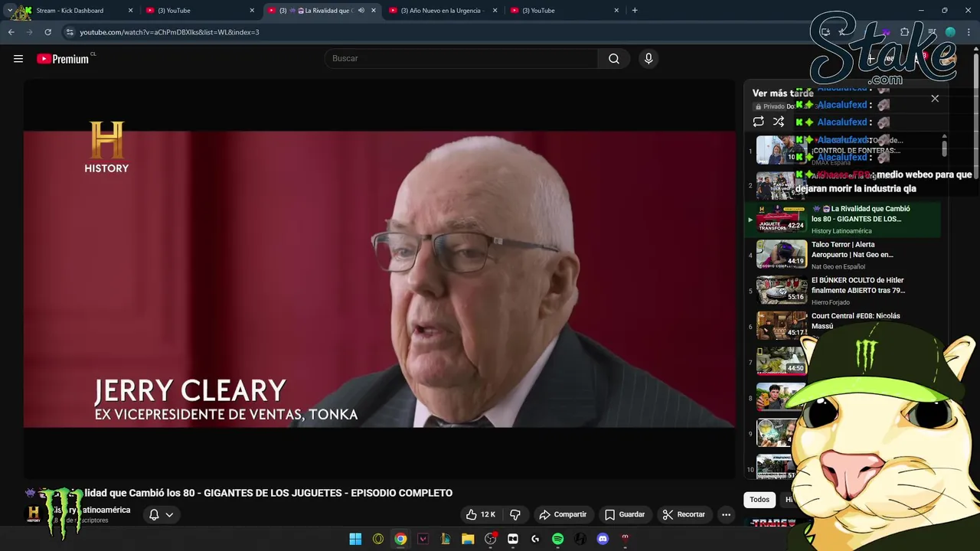Click the Compartir share button

pos(563,514)
